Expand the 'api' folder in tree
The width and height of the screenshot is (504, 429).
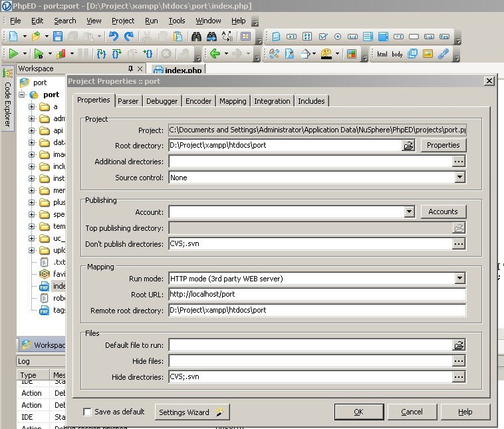click(31, 130)
